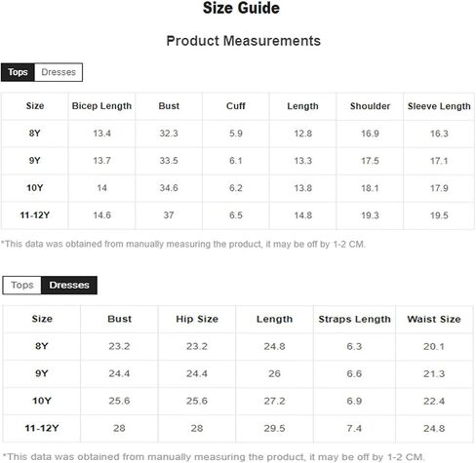Click the Size Guide heading

coord(241,8)
